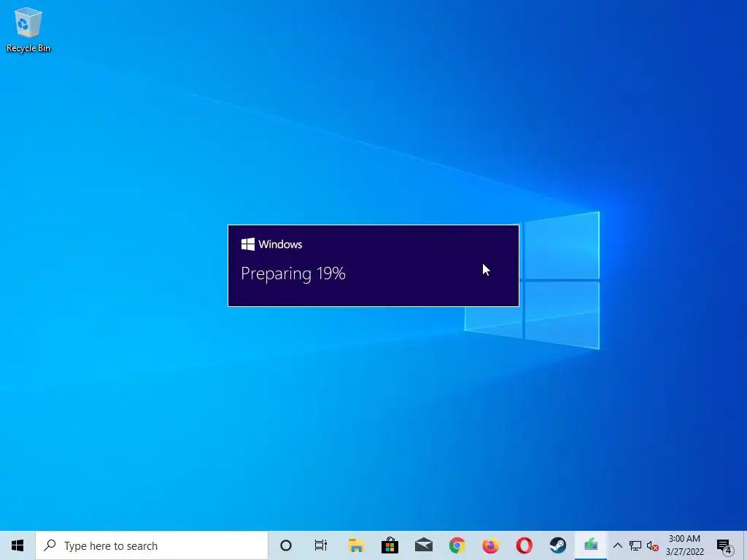This screenshot has width=747, height=560.
Task: Open Microsoft Store from the taskbar
Action: pos(390,545)
